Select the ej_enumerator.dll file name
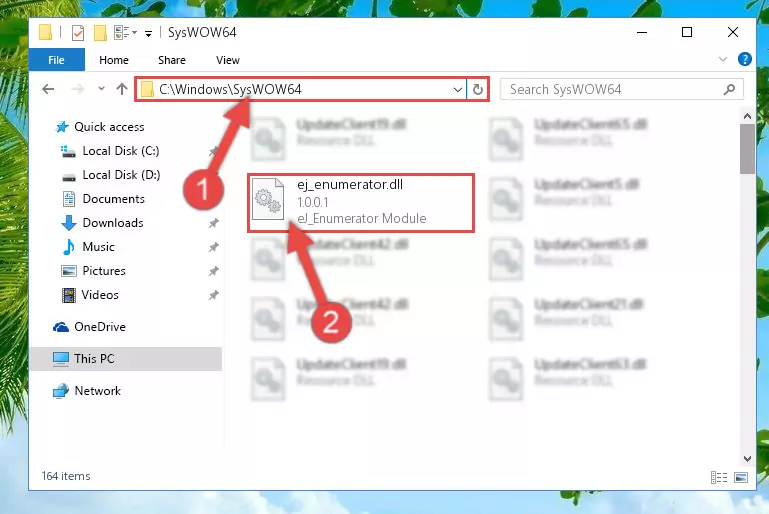The height and width of the screenshot is (514, 769). click(350, 184)
